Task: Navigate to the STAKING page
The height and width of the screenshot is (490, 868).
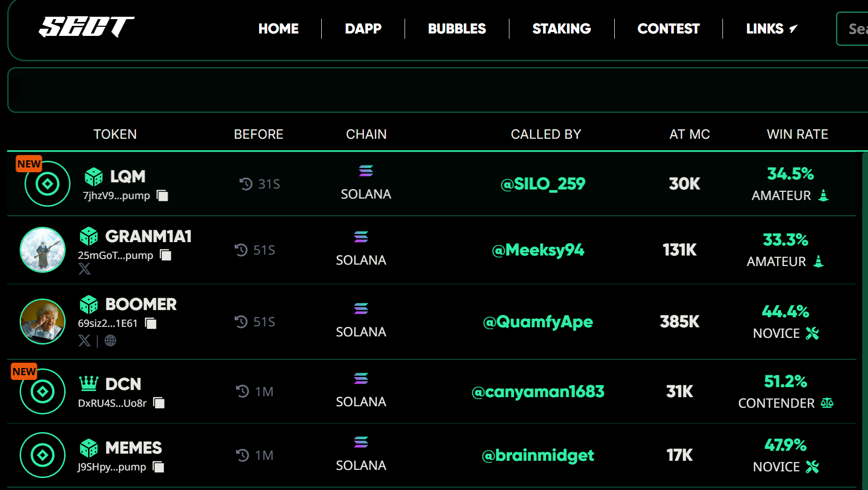Action: (562, 29)
